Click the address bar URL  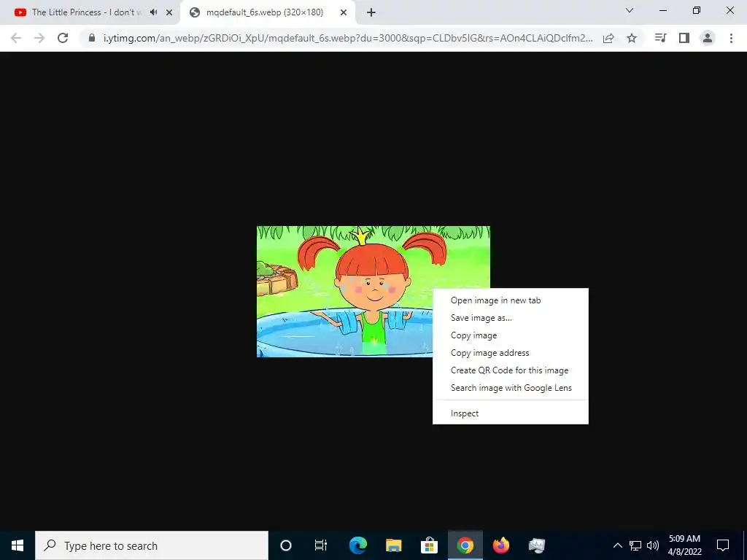pyautogui.click(x=348, y=38)
